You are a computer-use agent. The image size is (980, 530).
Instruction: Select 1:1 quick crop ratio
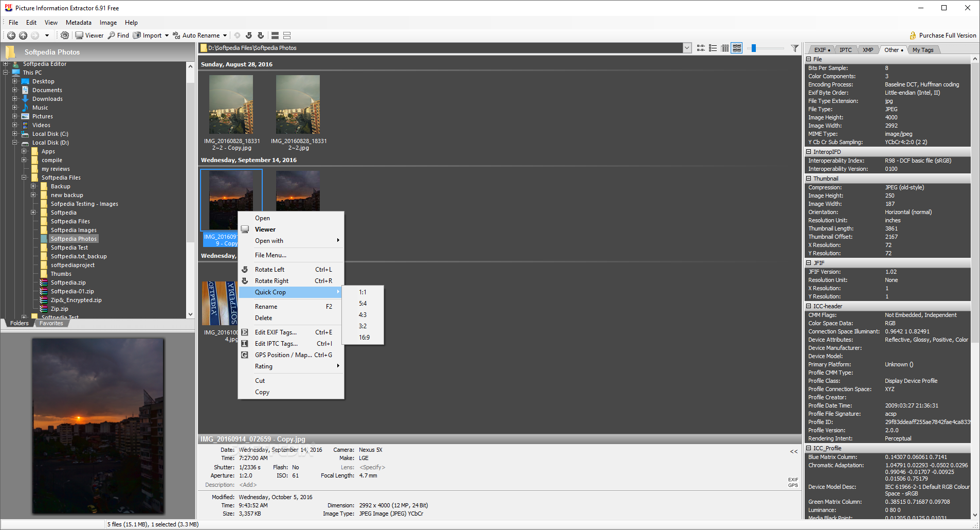362,292
